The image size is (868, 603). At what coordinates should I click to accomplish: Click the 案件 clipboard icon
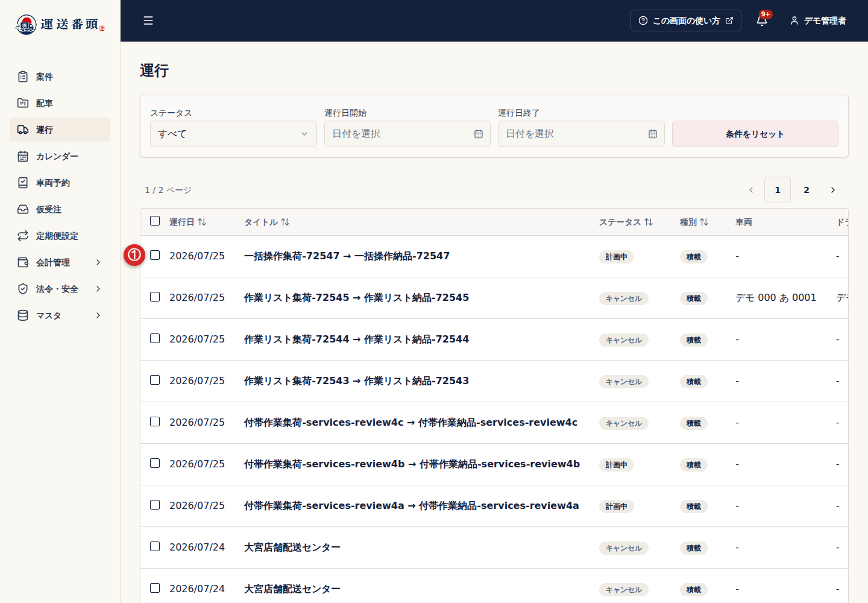click(x=23, y=77)
